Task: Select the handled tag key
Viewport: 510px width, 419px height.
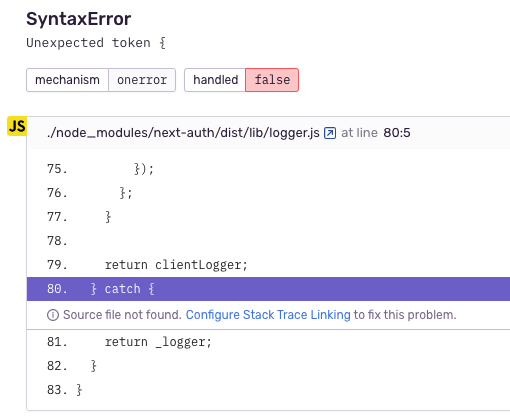Action: (215, 80)
